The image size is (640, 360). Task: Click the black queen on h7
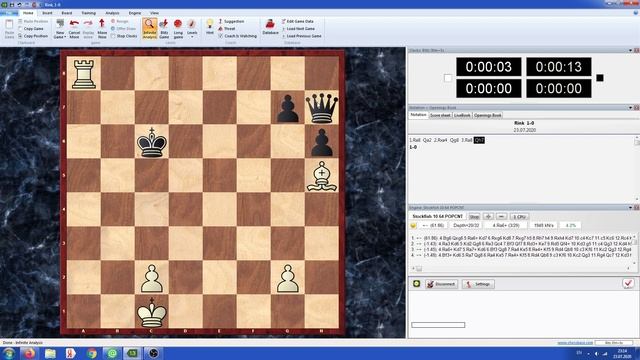click(322, 108)
